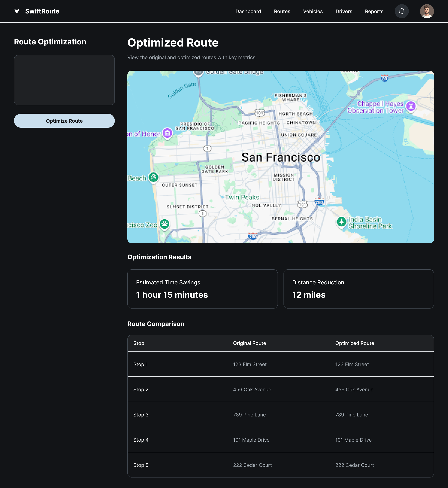Select the Distance Reduction card
The width and height of the screenshot is (448, 488).
pyautogui.click(x=358, y=289)
